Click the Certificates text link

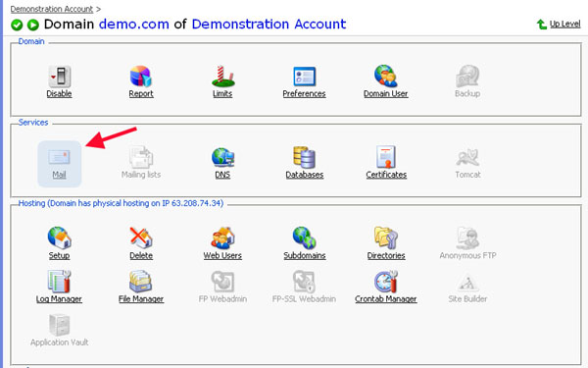coord(386,175)
